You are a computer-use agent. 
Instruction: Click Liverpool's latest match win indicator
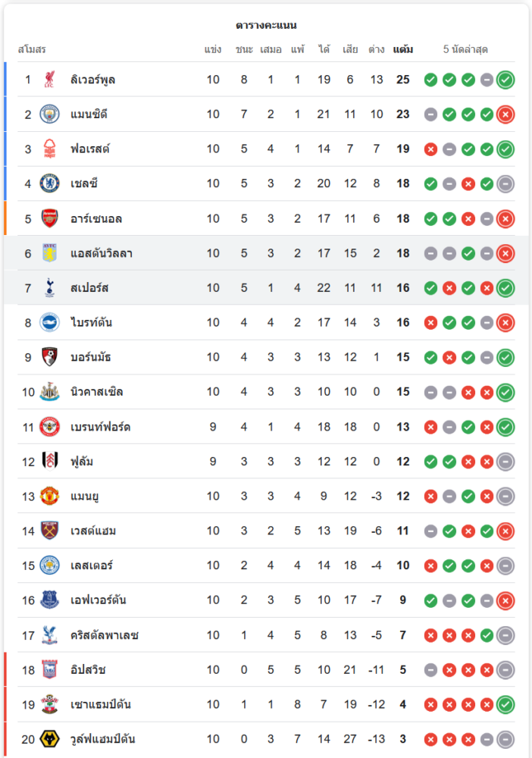pos(505,80)
